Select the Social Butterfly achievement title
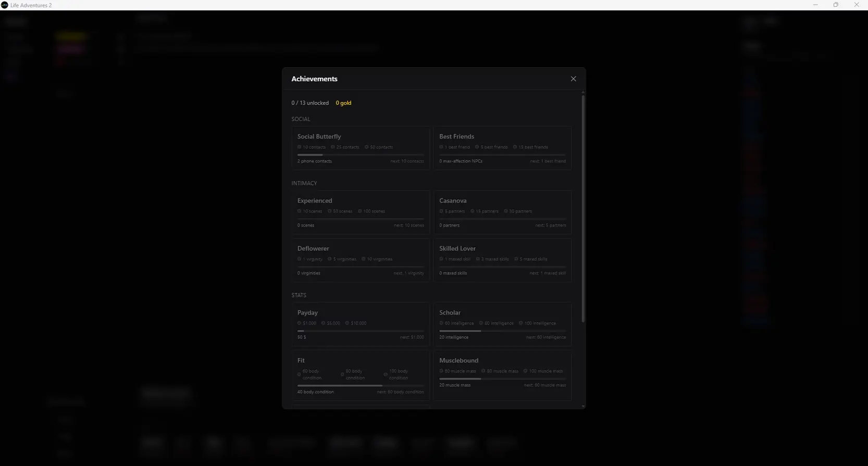Screen dimensions: 868x466 (319, 136)
